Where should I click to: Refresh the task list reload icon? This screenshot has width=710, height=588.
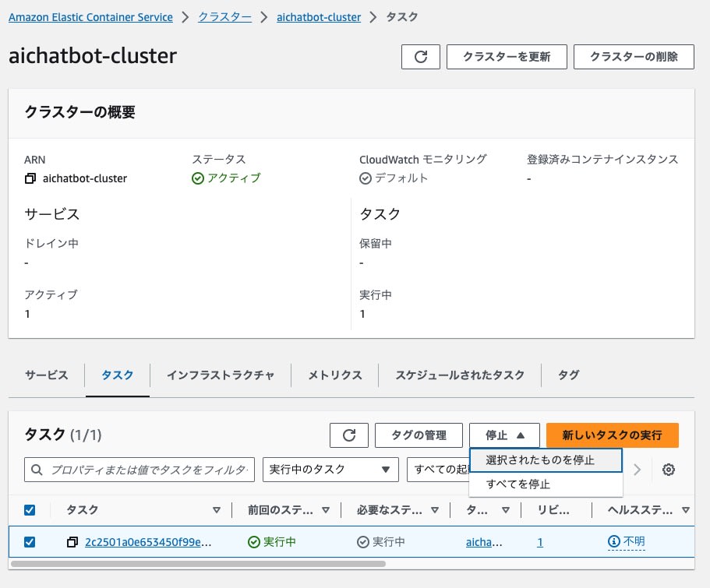[x=348, y=435]
